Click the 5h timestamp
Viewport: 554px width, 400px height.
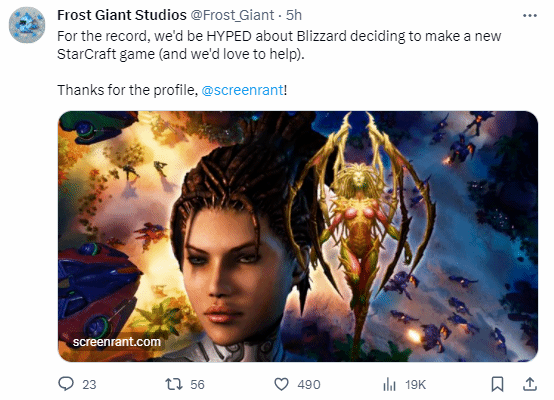[294, 15]
